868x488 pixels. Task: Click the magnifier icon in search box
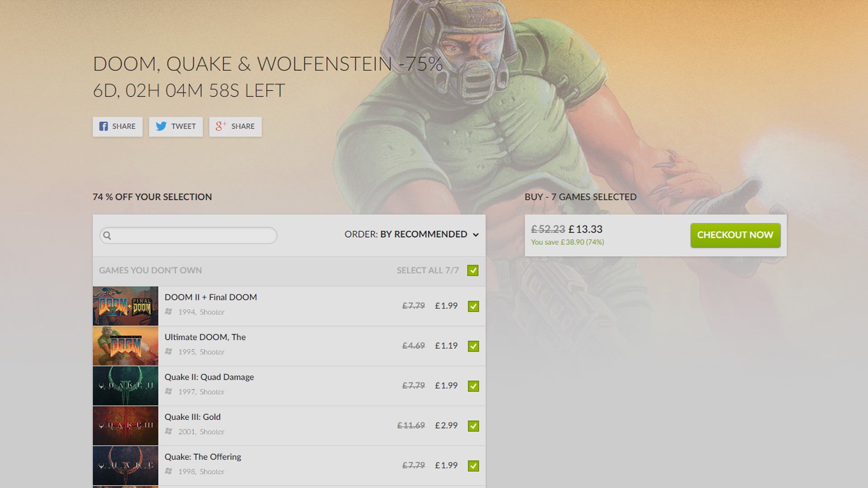click(x=107, y=235)
